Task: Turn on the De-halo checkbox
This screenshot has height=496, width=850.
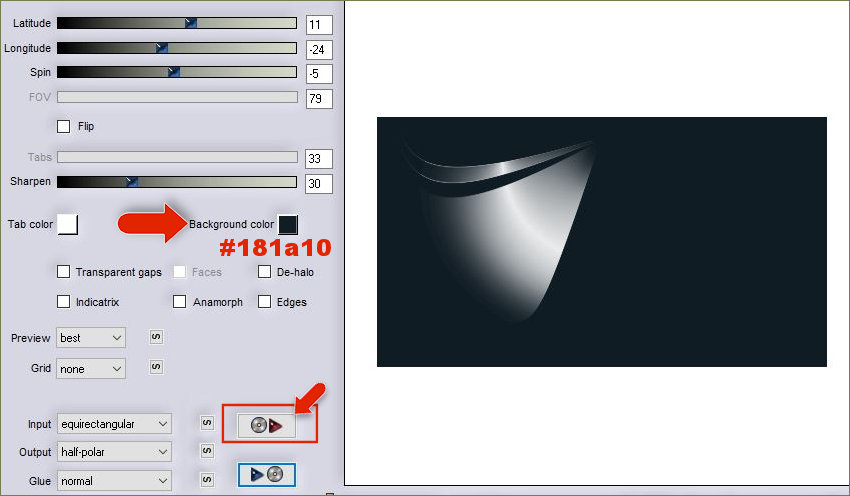Action: (x=265, y=272)
